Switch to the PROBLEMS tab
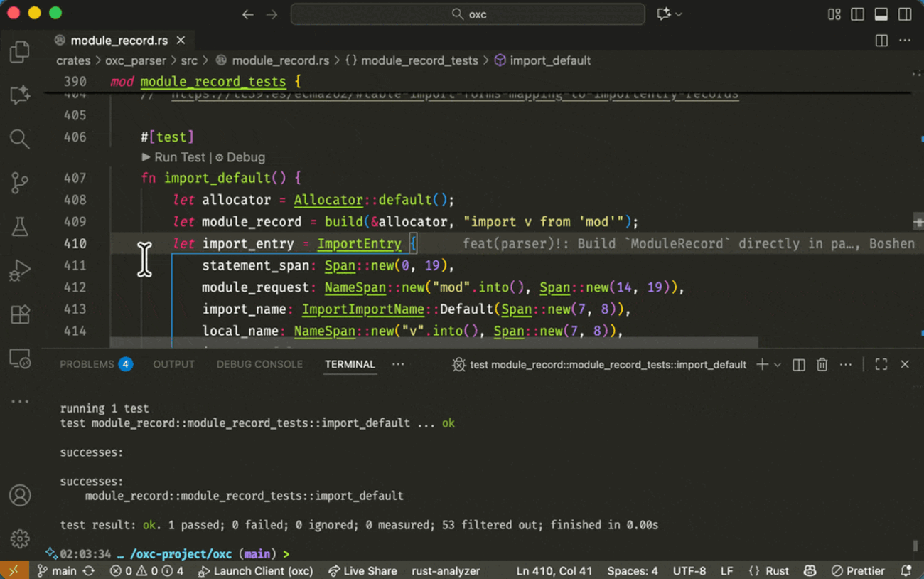This screenshot has height=579, width=924. (87, 364)
